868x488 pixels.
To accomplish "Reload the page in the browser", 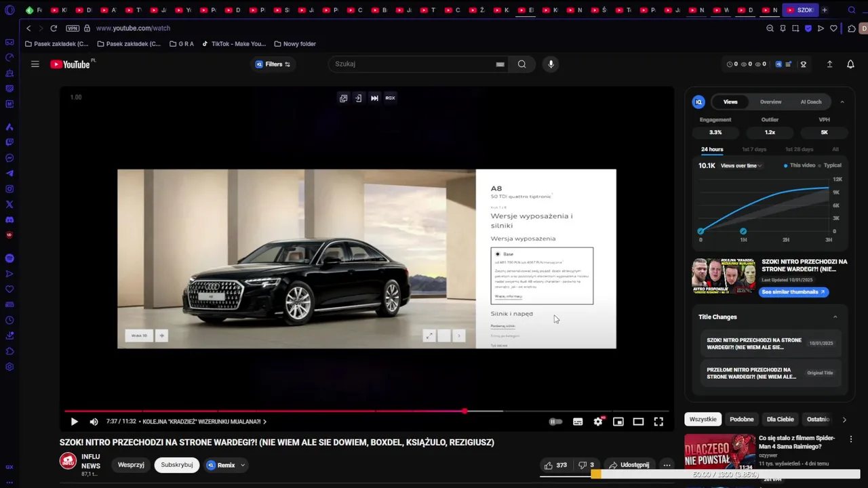I will [x=54, y=28].
